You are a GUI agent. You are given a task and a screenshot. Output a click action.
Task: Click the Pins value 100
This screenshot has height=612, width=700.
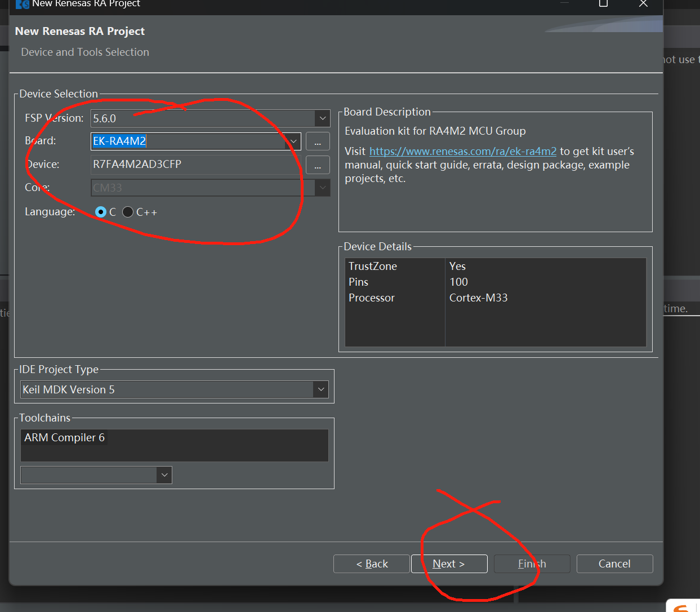458,282
